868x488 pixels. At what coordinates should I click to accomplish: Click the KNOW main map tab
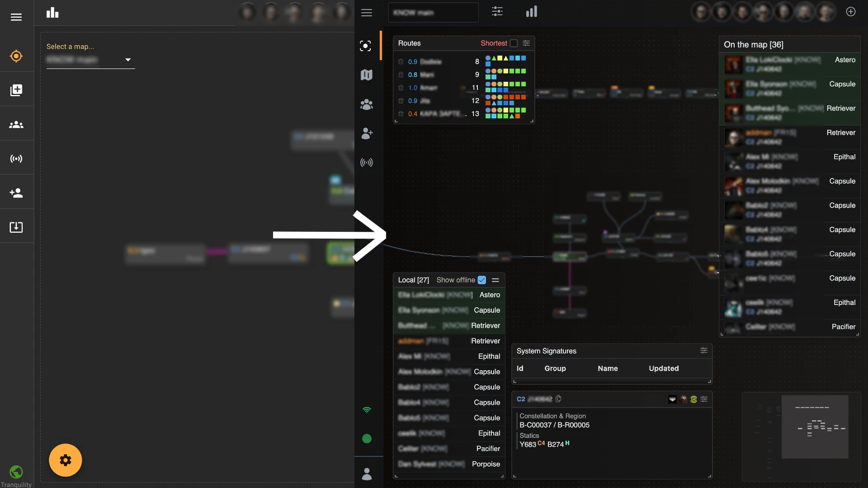click(x=433, y=12)
